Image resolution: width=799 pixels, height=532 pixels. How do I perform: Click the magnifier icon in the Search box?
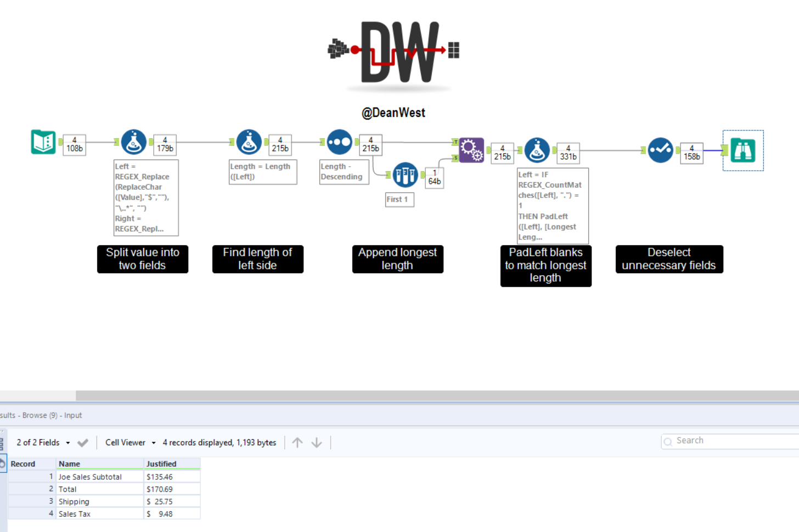[x=668, y=441]
